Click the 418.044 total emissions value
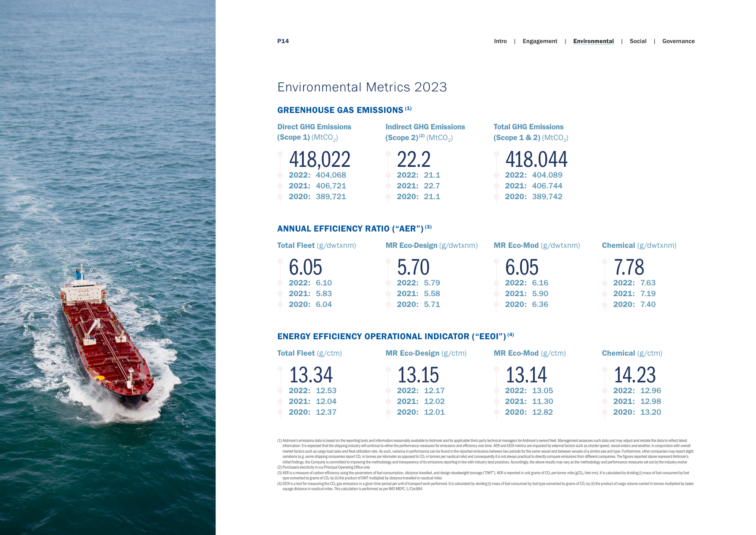The width and height of the screenshot is (756, 535). coord(536,160)
